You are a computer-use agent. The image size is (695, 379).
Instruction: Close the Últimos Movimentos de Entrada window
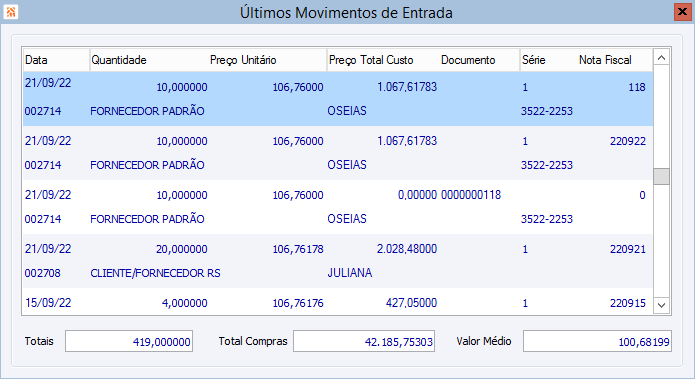[x=683, y=12]
